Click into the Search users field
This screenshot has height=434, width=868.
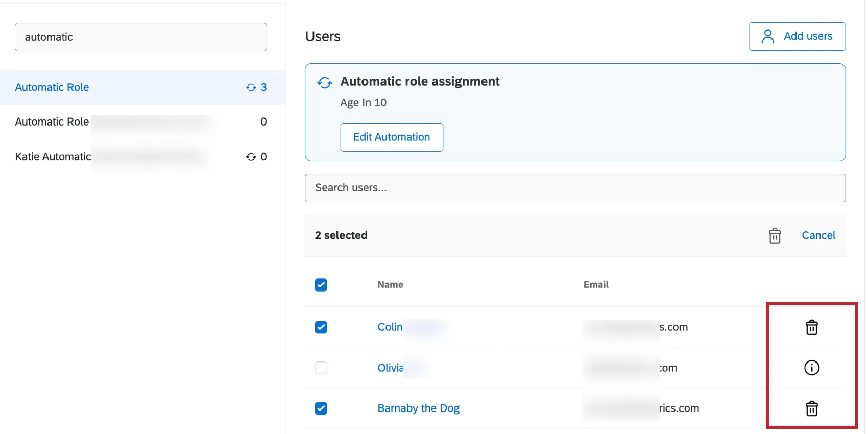tap(575, 188)
